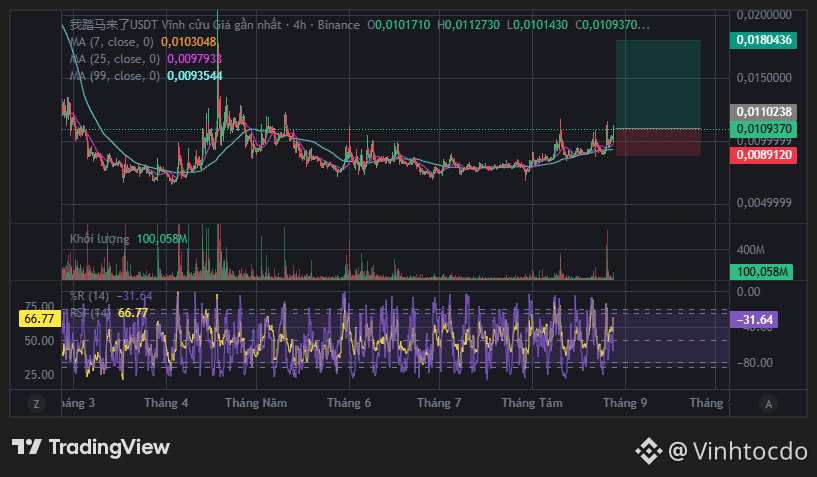This screenshot has width=817, height=477.
Task: Click Tháng 6 on the time axis
Action: pos(349,403)
